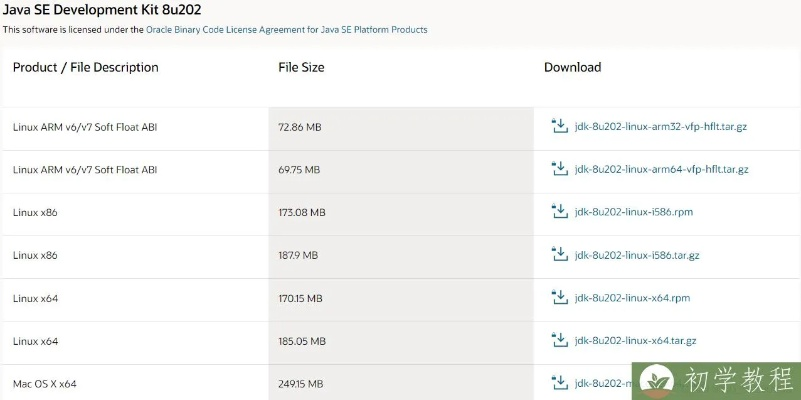This screenshot has width=801, height=400.
Task: Download jdk-8u202-linux-arm32-vfp-hflt.tar.gz file link
Action: click(x=661, y=128)
